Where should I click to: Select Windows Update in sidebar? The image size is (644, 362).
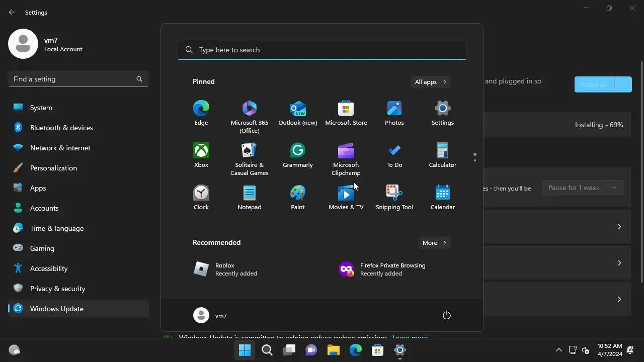(x=78, y=309)
